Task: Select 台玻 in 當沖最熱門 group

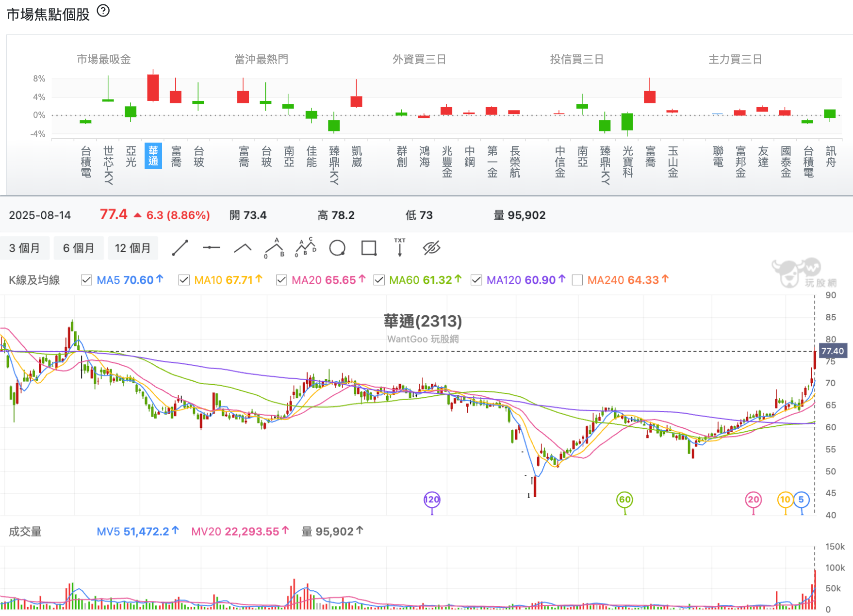Action: [x=266, y=156]
